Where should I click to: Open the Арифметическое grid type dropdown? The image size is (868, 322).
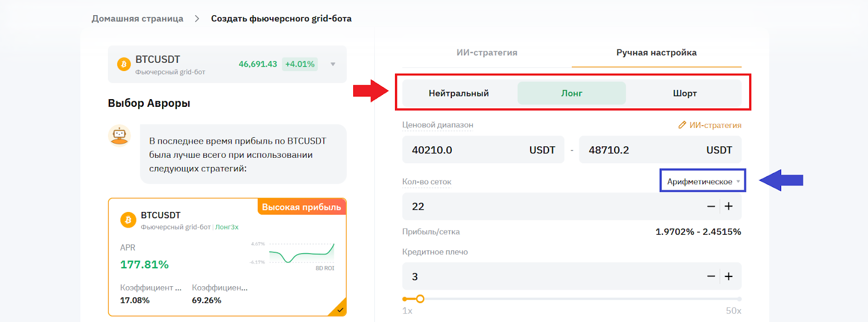pyautogui.click(x=703, y=182)
